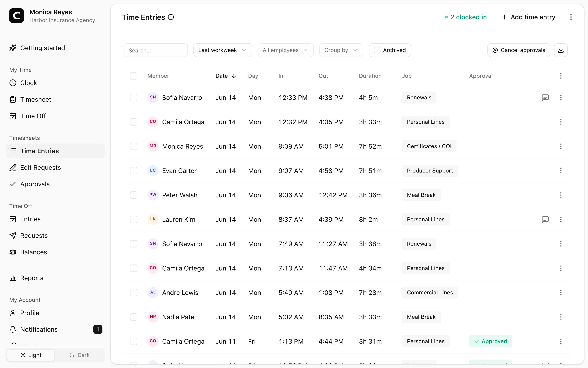Click the Time Entries info icon
The image size is (588, 368).
(x=171, y=17)
